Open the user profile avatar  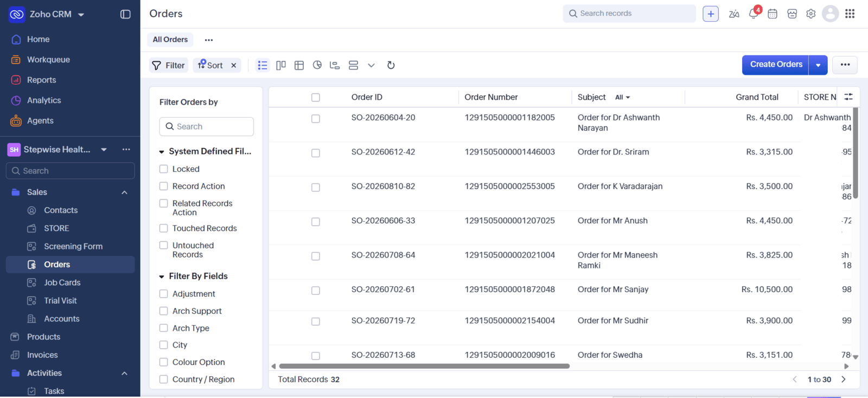coord(831,14)
